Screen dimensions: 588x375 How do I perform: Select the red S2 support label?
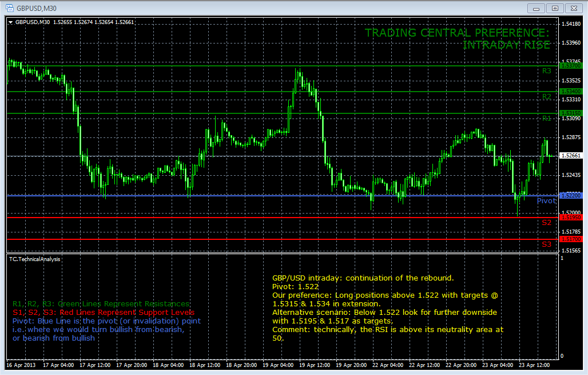pos(547,223)
